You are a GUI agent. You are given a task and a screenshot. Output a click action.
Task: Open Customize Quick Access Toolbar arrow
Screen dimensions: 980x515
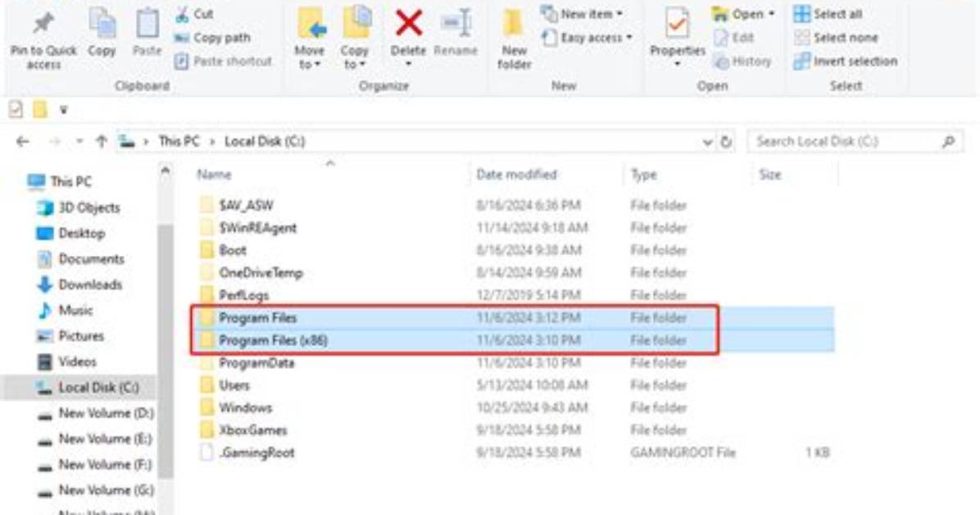(x=63, y=110)
